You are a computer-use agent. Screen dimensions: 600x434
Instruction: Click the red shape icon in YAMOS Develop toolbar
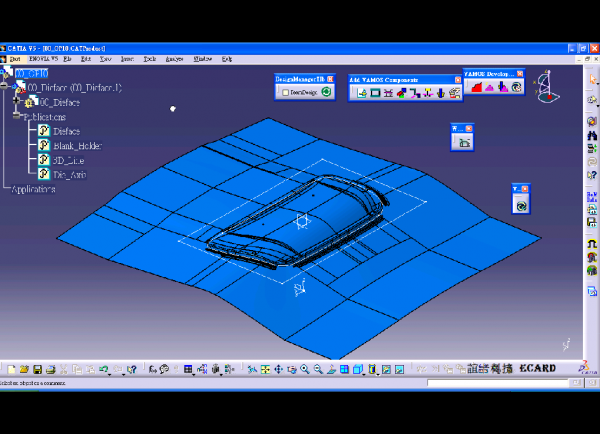coord(477,87)
